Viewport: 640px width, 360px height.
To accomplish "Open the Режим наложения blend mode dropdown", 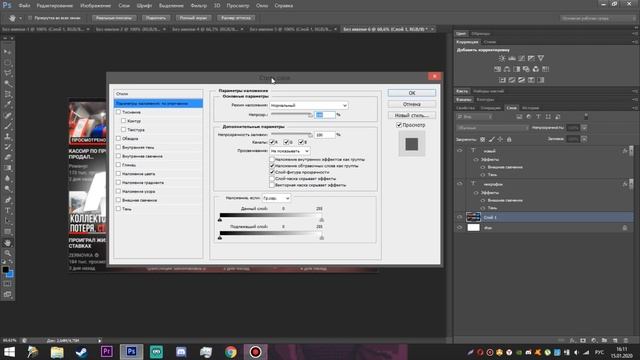I will [309, 105].
